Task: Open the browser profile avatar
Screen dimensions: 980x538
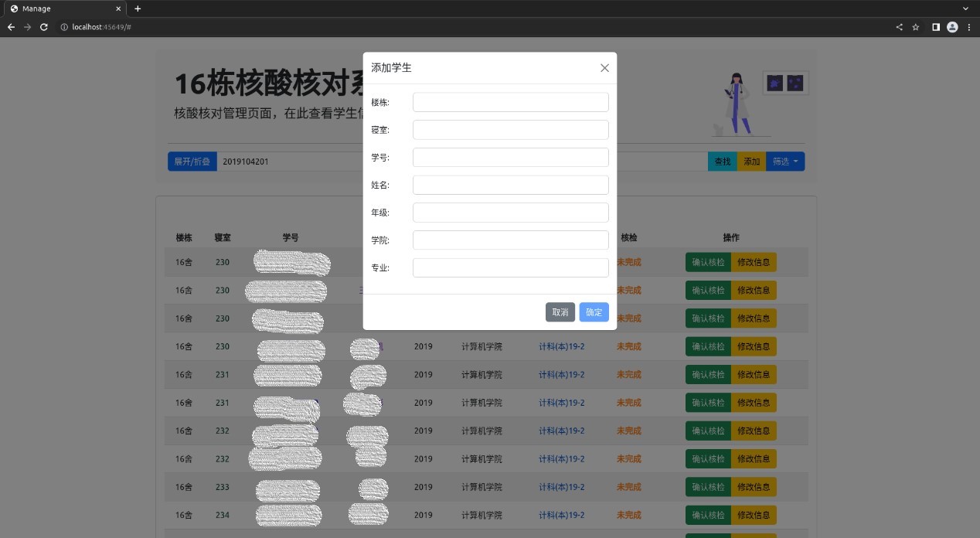Action: point(952,27)
